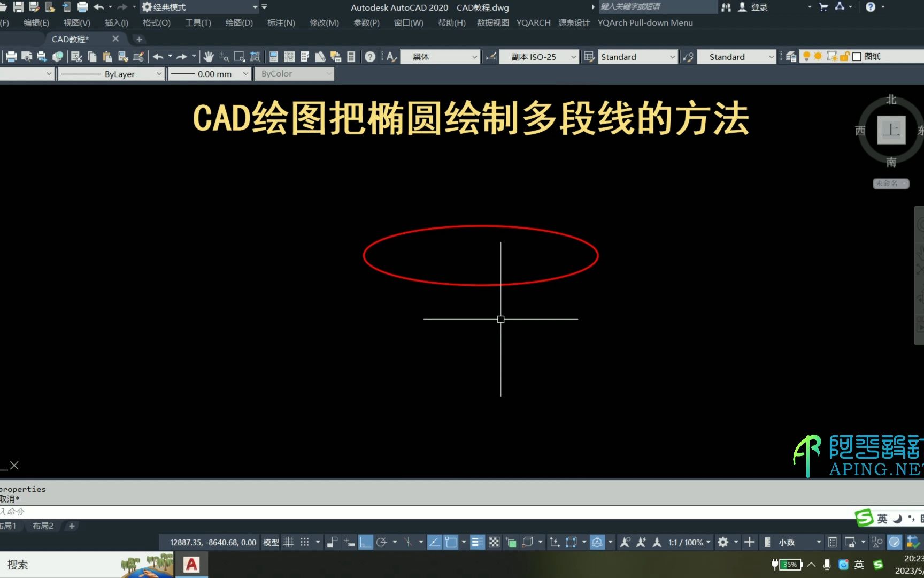Click the Text Style icon
The height and width of the screenshot is (578, 924).
pyautogui.click(x=391, y=57)
